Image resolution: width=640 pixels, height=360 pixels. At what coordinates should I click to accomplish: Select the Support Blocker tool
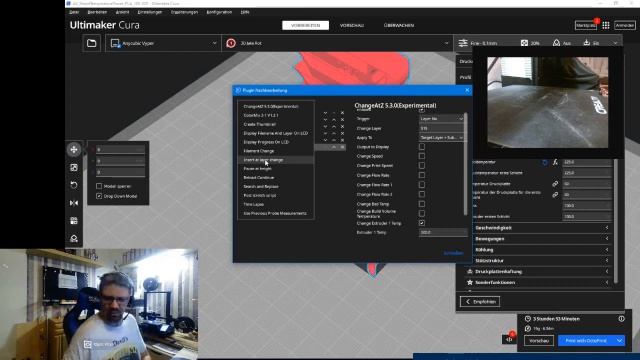coord(74,238)
